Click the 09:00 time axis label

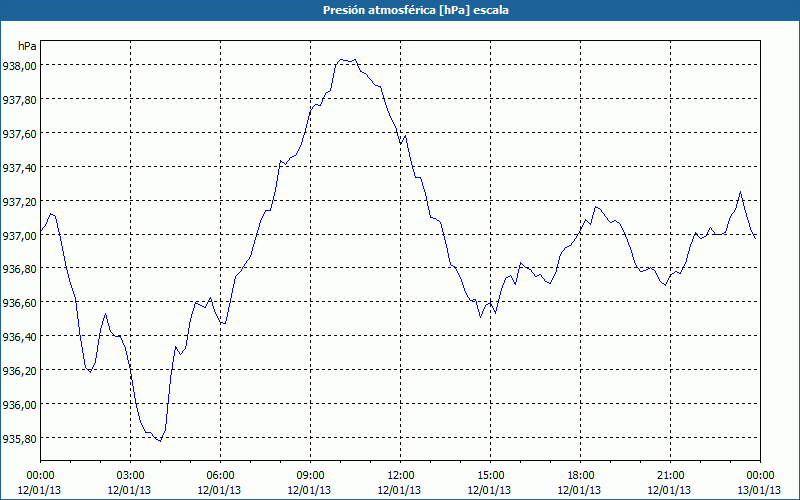click(310, 476)
